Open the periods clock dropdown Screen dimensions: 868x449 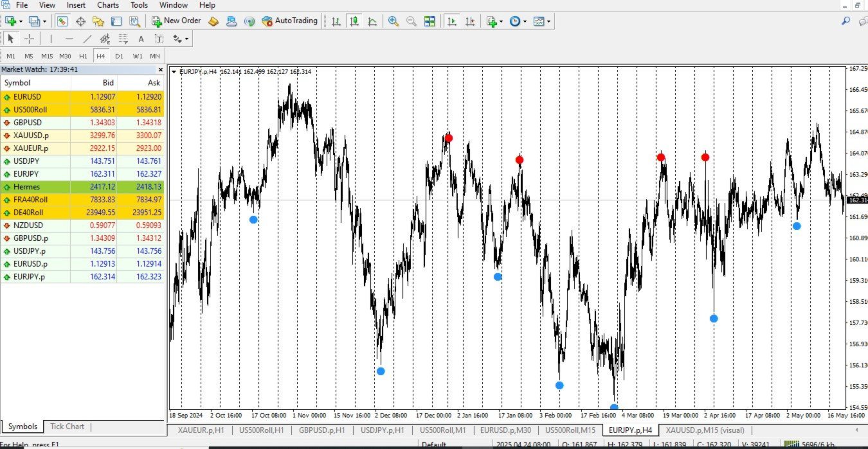[x=518, y=21]
